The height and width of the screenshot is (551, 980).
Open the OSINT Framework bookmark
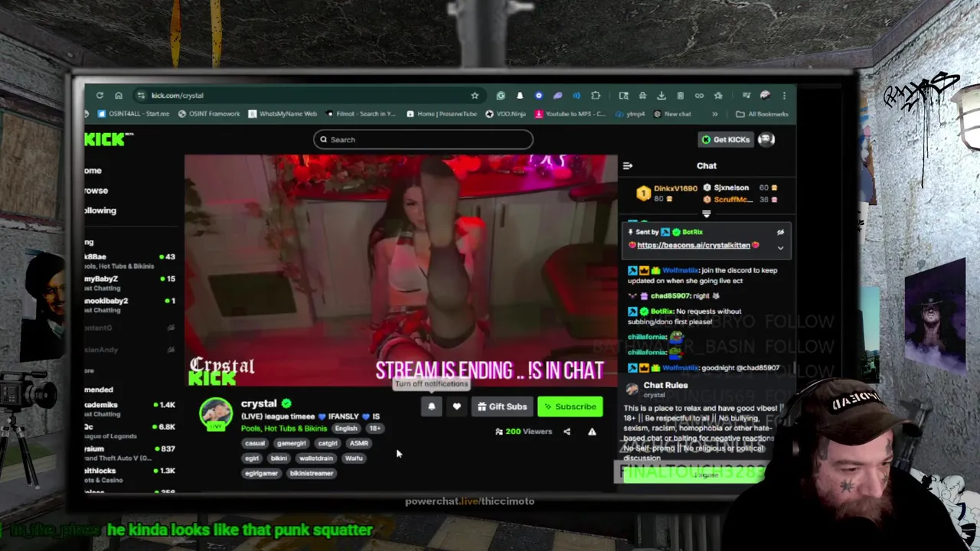coord(209,114)
